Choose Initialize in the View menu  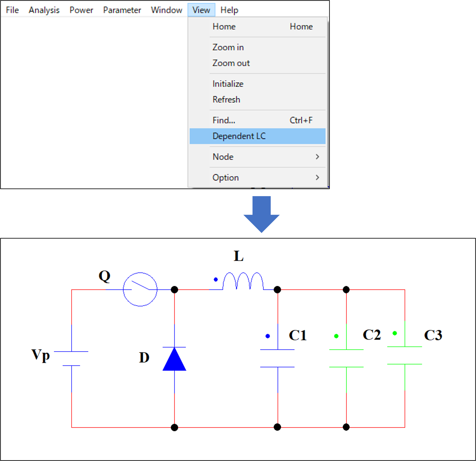(257, 83)
